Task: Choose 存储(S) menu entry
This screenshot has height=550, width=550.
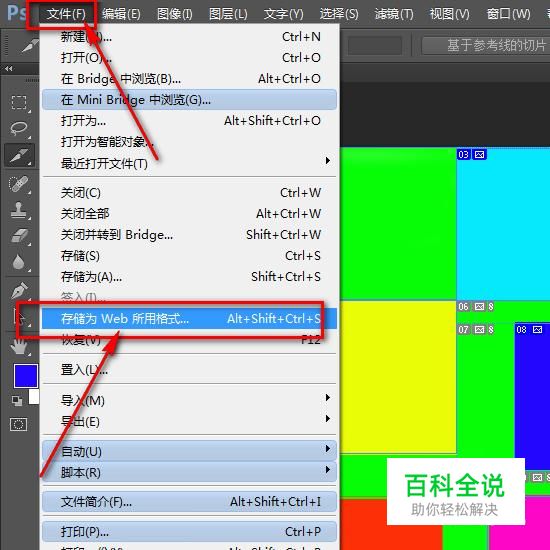Action: point(189,256)
